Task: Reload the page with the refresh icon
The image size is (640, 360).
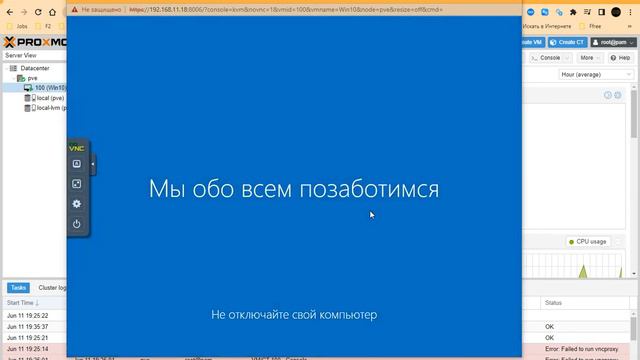Action: [38, 12]
